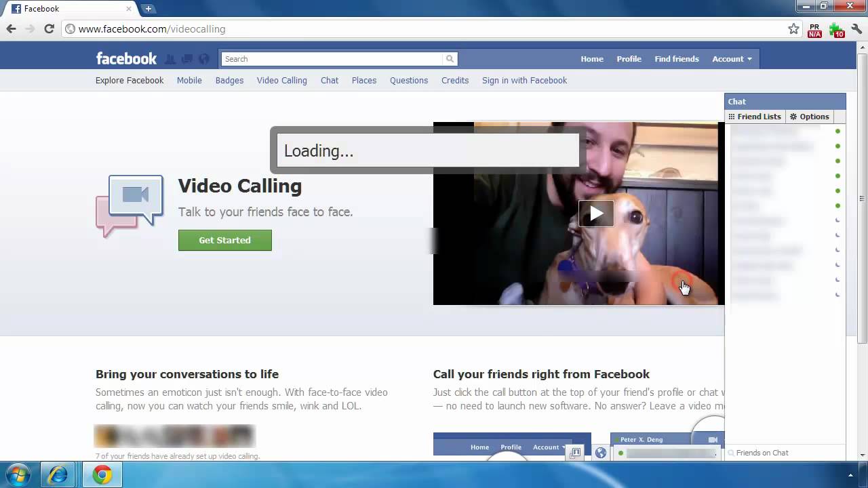Click the search magnifier button
868x488 pixels.
point(450,59)
